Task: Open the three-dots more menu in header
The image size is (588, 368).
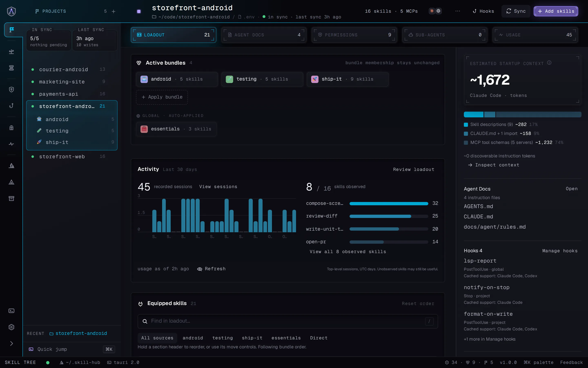Action: pyautogui.click(x=458, y=11)
